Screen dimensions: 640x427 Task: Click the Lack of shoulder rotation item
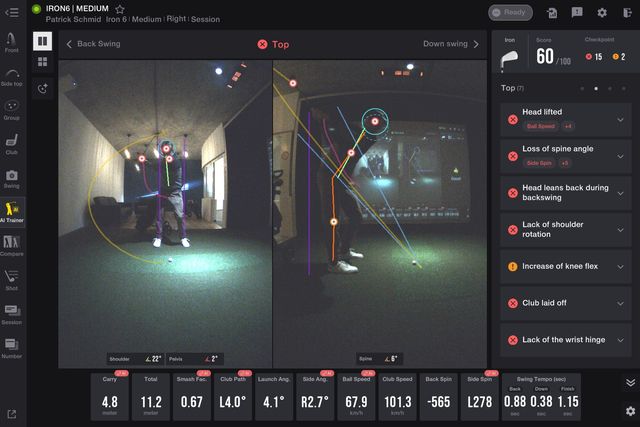[565, 230]
